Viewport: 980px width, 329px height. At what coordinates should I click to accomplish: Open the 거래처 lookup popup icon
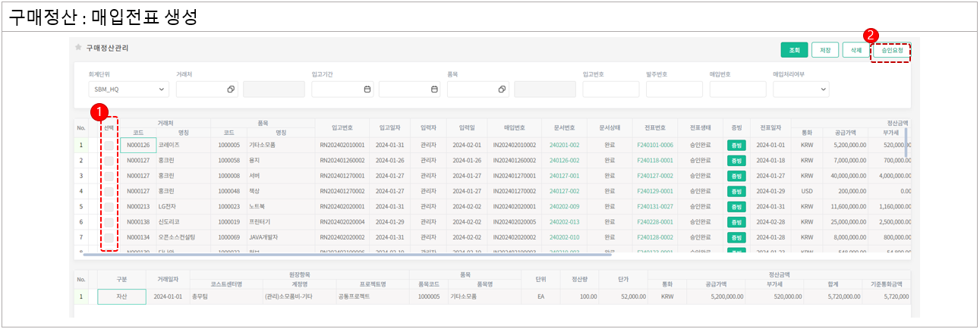click(x=230, y=89)
